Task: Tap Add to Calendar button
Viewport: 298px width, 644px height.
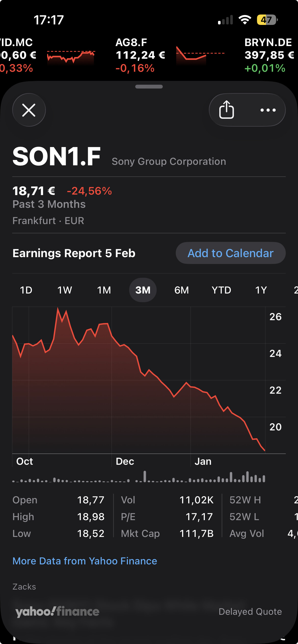Action: 231,253
